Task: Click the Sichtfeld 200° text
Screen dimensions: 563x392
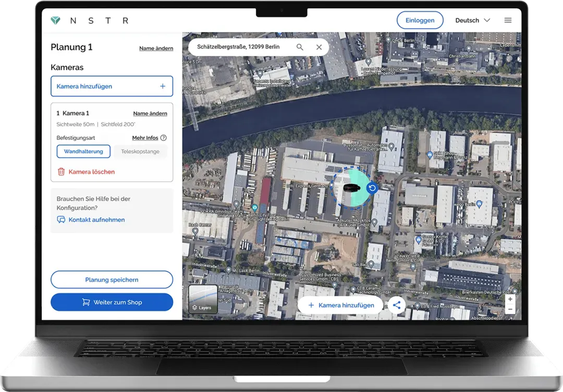Action: pos(118,124)
